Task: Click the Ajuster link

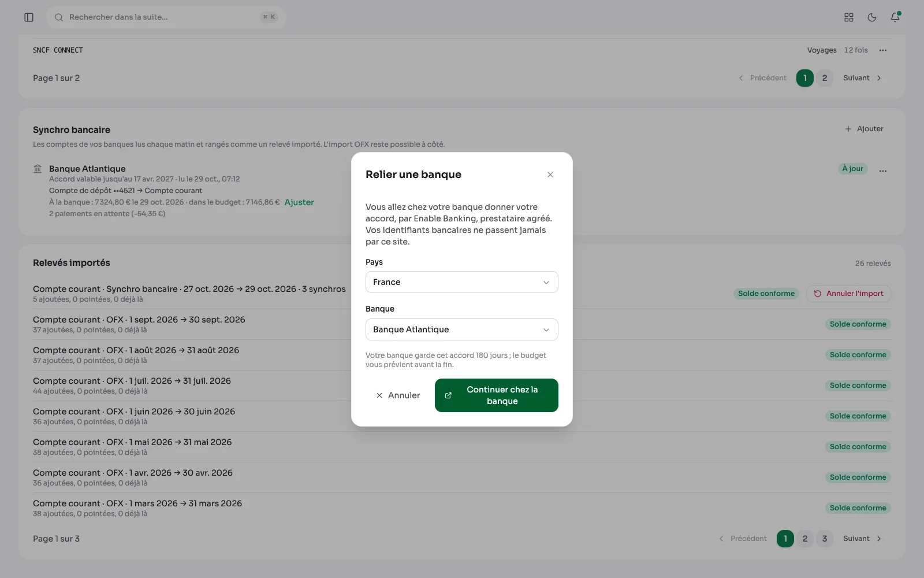Action: click(x=299, y=202)
